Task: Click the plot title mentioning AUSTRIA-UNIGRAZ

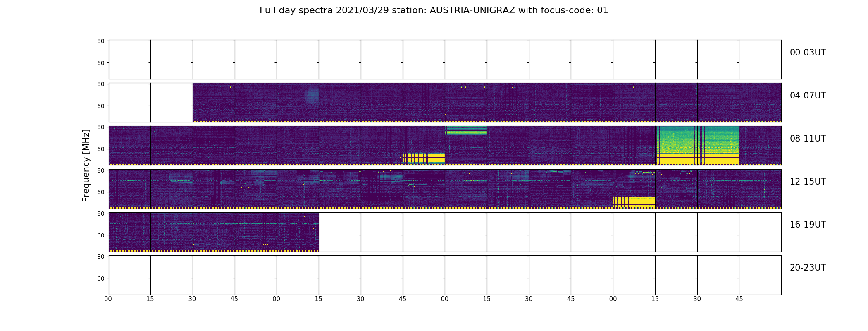Action: [x=434, y=10]
